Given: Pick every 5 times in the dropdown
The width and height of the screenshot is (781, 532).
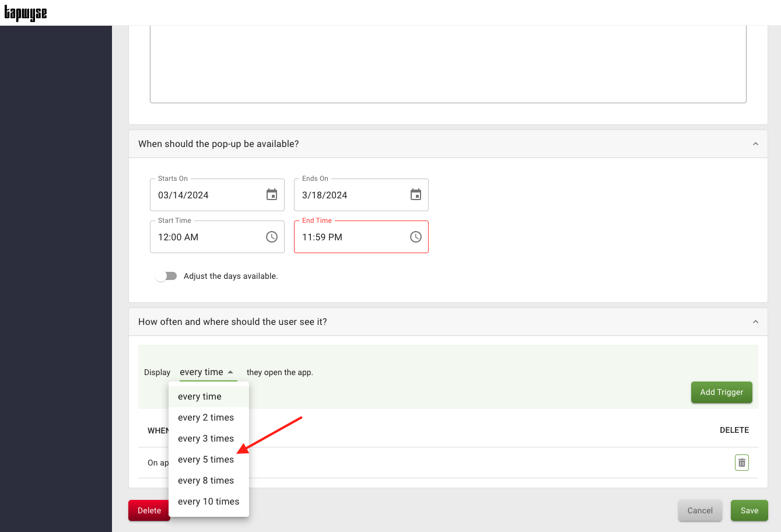Looking at the screenshot, I should [206, 460].
